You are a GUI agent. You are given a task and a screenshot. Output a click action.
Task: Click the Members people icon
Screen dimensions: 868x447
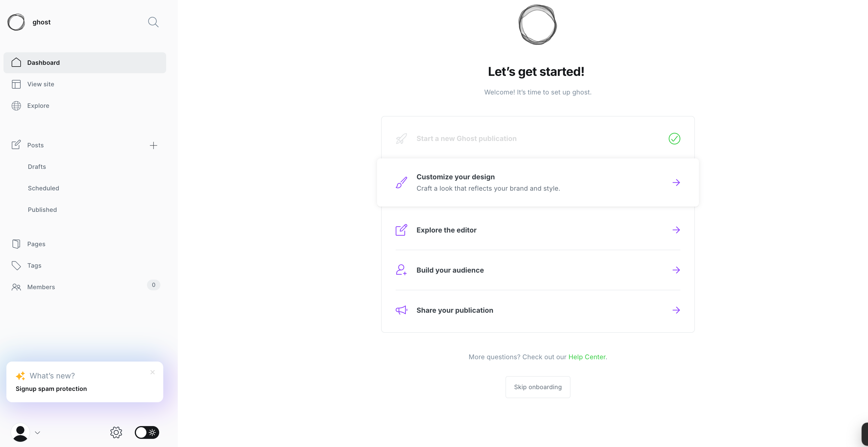pyautogui.click(x=16, y=287)
